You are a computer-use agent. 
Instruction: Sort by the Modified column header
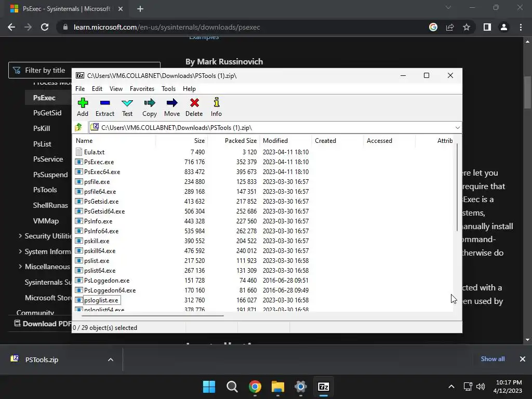286,141
